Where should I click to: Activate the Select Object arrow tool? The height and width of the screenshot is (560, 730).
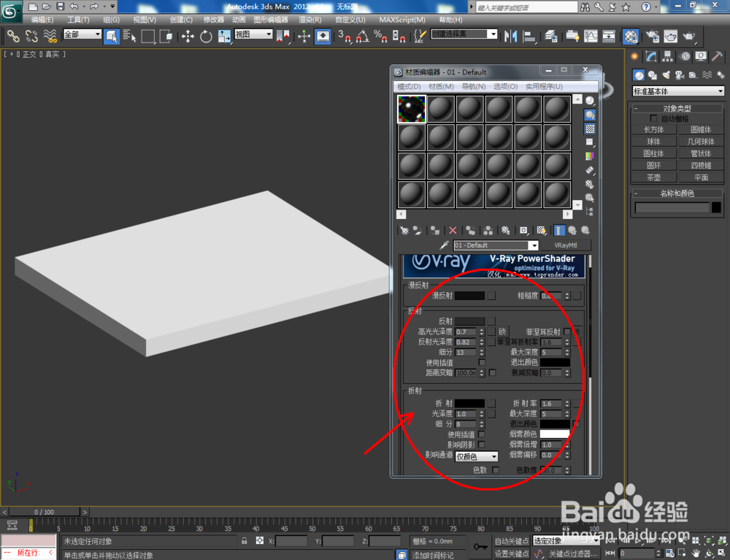coord(111,37)
